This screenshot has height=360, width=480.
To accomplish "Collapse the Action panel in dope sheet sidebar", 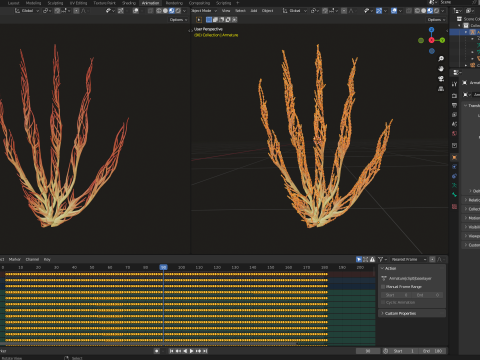I will click(412, 268).
